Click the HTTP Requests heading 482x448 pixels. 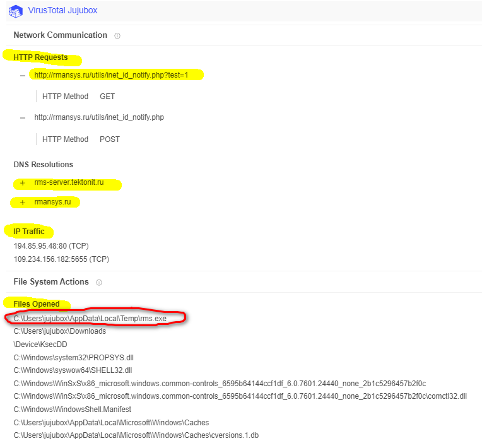coord(40,57)
